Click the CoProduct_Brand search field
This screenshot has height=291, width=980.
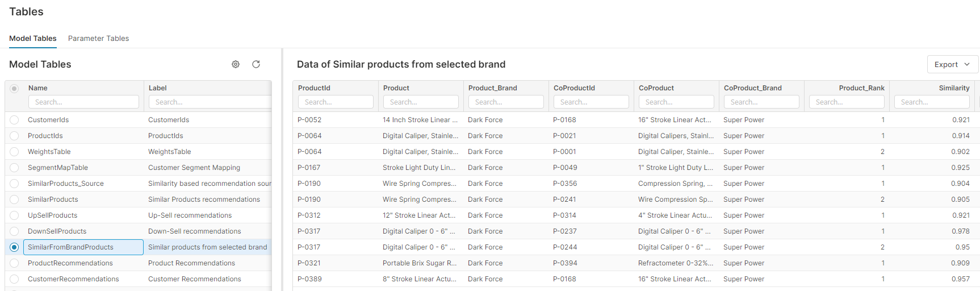[761, 102]
